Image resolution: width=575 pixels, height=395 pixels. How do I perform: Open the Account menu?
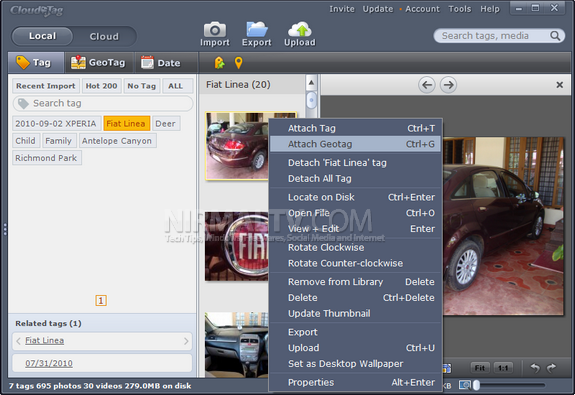(422, 9)
